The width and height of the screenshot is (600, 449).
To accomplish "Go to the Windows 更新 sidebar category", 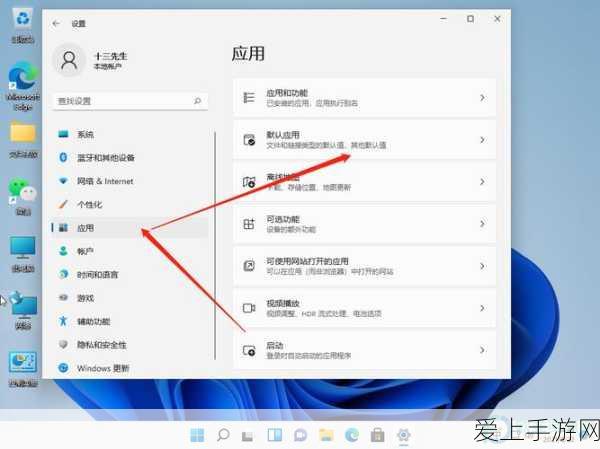I will pyautogui.click(x=130, y=368).
